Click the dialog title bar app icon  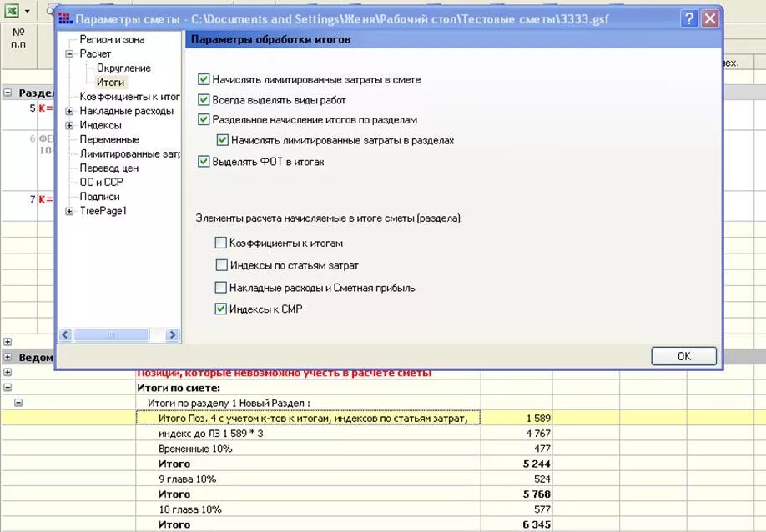[x=65, y=19]
